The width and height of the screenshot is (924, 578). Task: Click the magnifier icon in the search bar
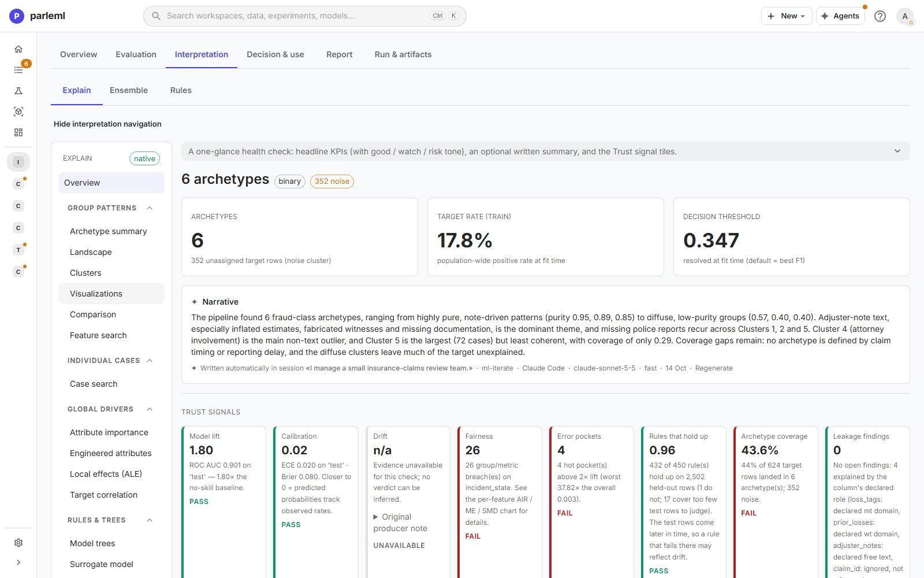pos(156,16)
